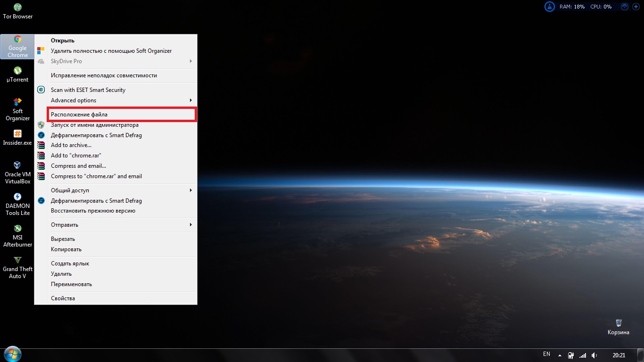Image resolution: width=644 pixels, height=362 pixels.
Task: Click Свойства at the menu bottom
Action: coord(63,298)
